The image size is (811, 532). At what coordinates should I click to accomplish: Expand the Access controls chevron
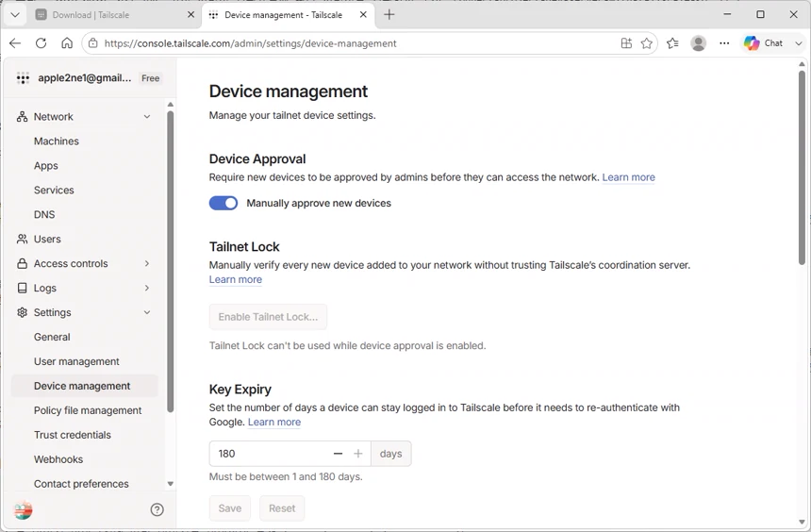tap(147, 263)
